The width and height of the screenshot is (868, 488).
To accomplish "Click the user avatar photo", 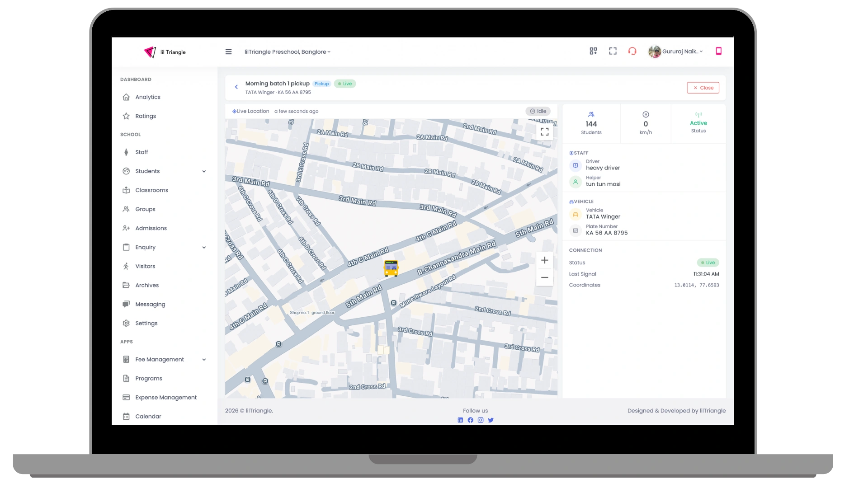I will 654,52.
